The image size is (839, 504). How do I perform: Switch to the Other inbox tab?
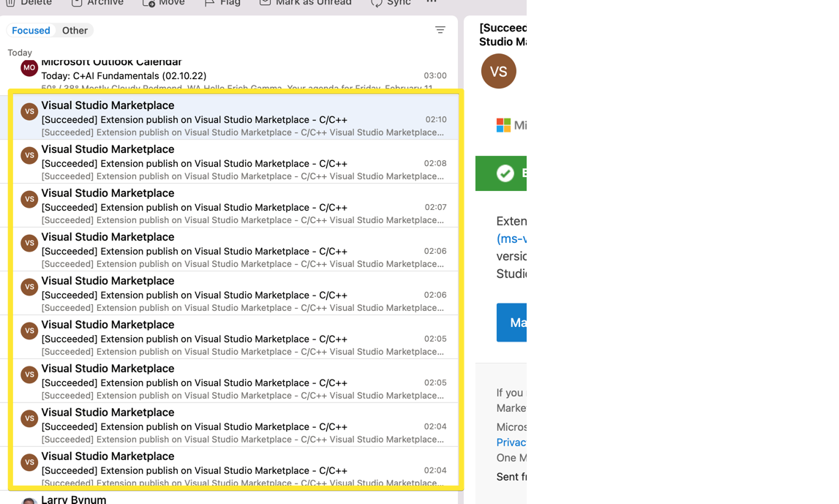click(75, 30)
